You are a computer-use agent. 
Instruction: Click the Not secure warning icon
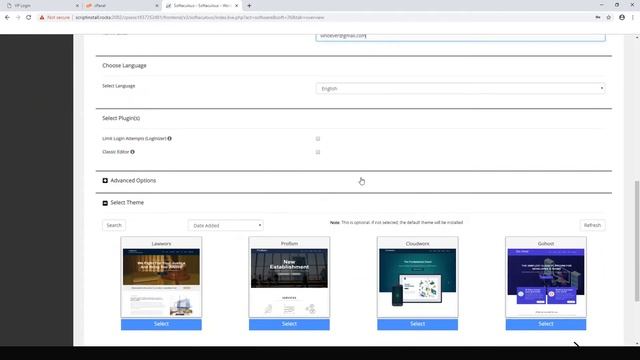(x=42, y=18)
